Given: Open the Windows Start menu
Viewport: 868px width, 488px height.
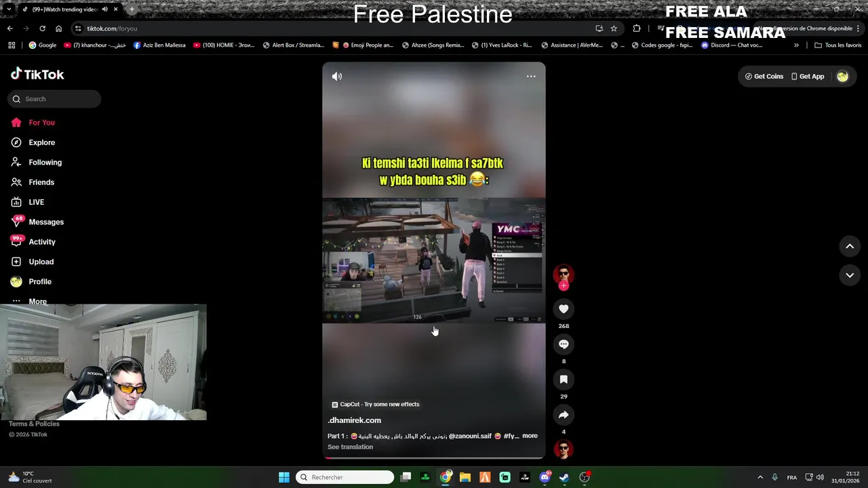Looking at the screenshot, I should (284, 477).
